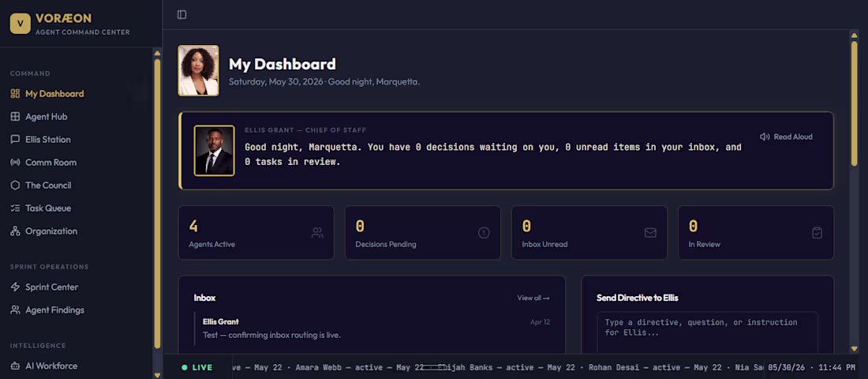The height and width of the screenshot is (379, 868).
Task: Click the Agents Active stat card
Action: pyautogui.click(x=256, y=233)
